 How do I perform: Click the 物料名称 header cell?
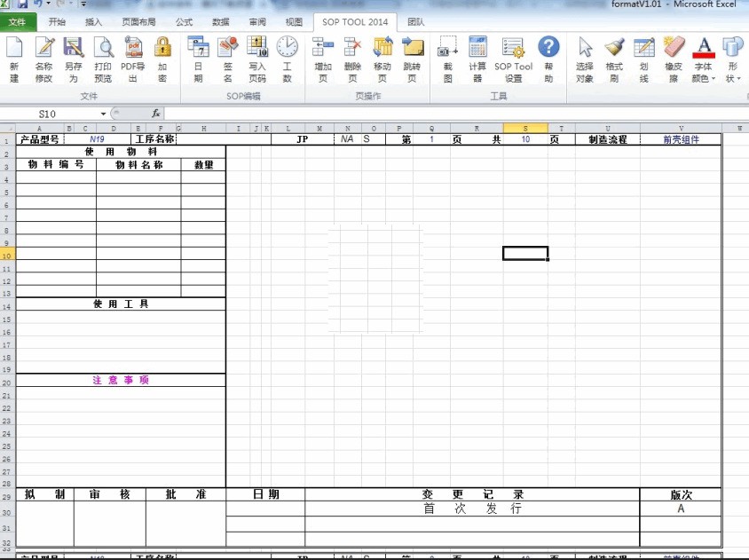tap(139, 165)
